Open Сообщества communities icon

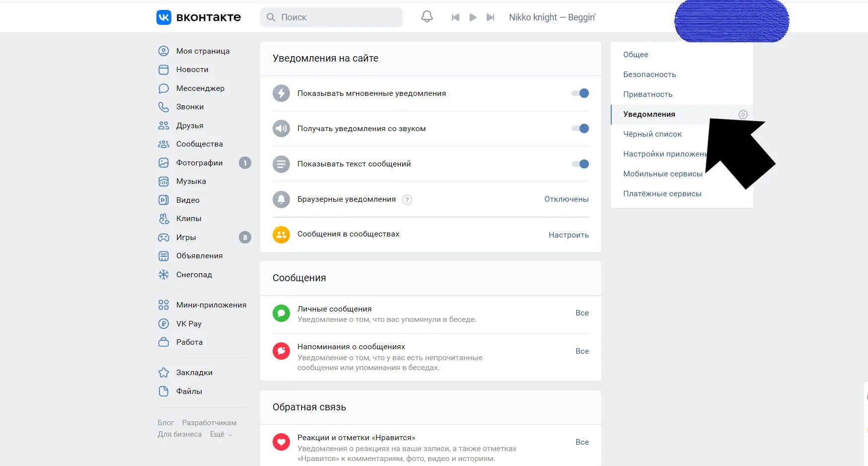click(163, 144)
